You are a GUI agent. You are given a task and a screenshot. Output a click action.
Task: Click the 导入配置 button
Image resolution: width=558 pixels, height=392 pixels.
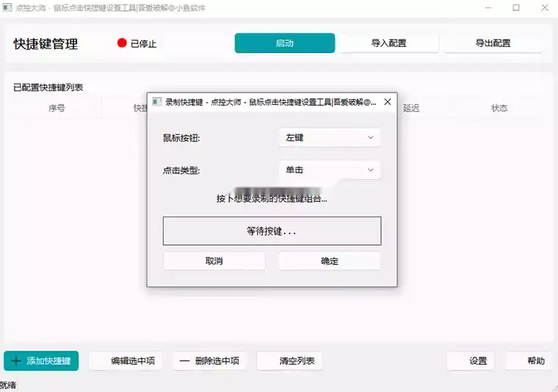(388, 43)
